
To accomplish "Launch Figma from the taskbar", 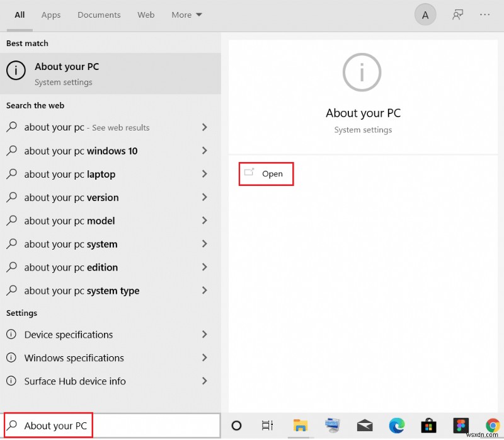I will pos(461,426).
